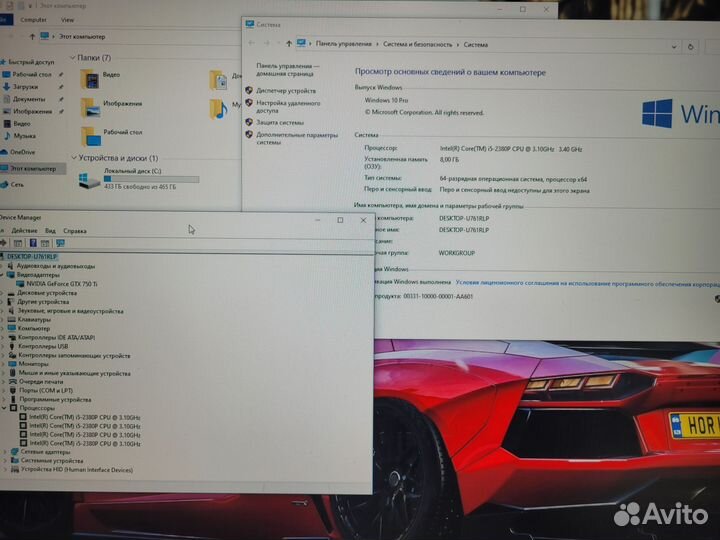
Task: Collapse Устройства и диски (1) group
Action: point(74,158)
